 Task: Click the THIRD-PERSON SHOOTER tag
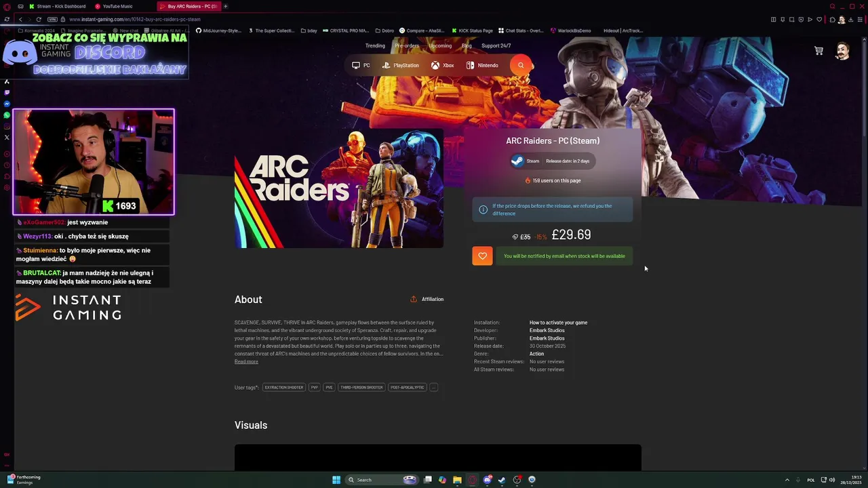[361, 387]
